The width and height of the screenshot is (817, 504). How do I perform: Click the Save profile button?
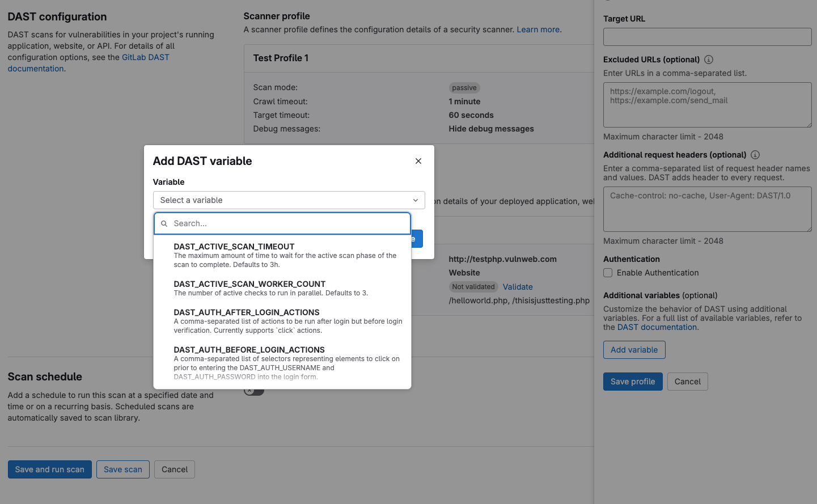tap(633, 382)
